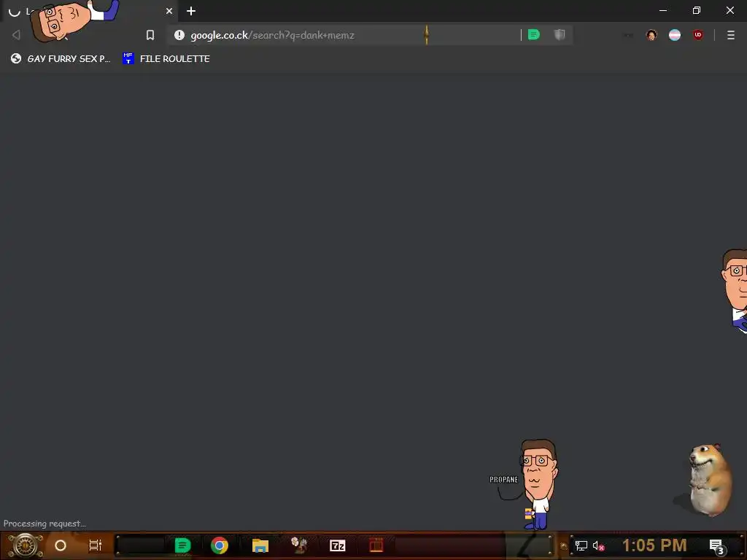Open the 1:05 PM clock calendar
Image resolution: width=747 pixels, height=560 pixels.
coord(654,545)
